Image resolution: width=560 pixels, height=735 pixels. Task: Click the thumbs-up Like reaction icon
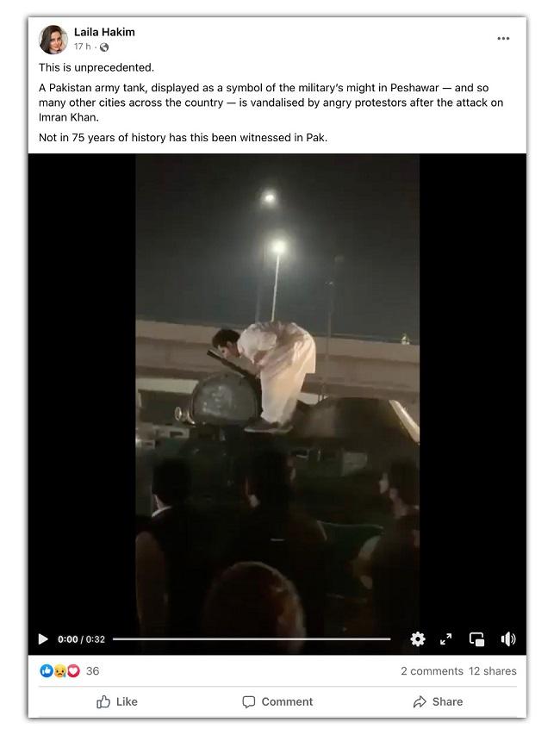[x=47, y=670]
